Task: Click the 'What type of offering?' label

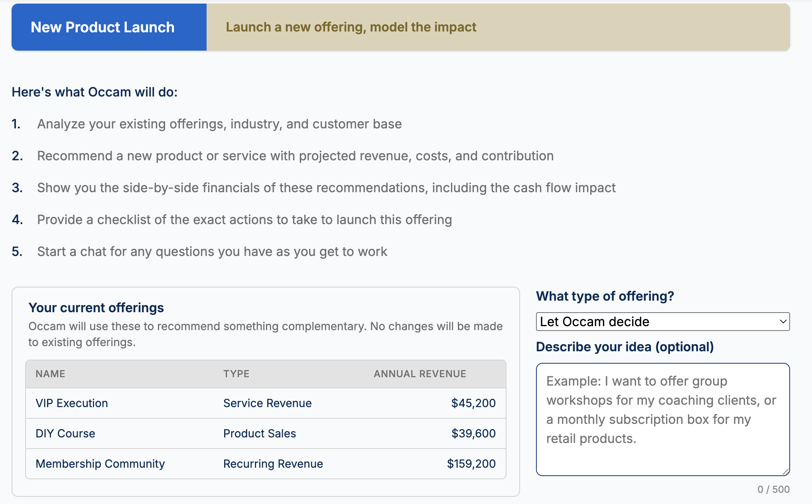Action: coord(605,296)
